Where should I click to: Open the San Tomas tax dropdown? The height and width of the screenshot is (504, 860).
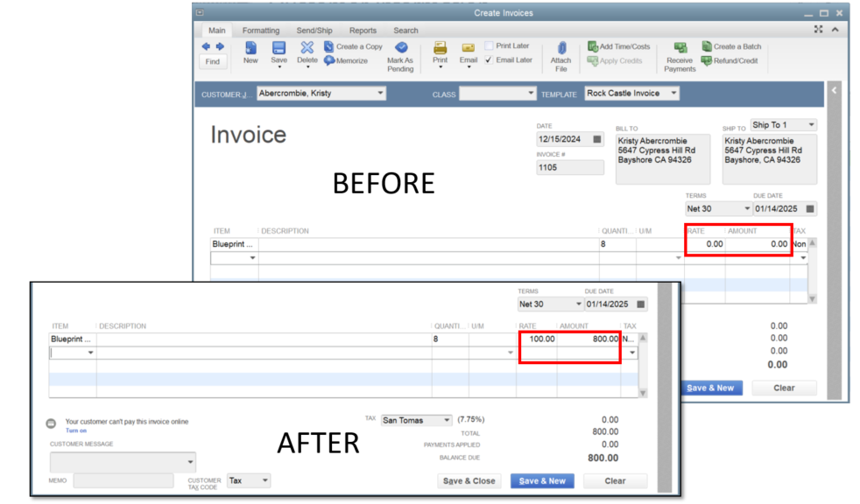447,420
